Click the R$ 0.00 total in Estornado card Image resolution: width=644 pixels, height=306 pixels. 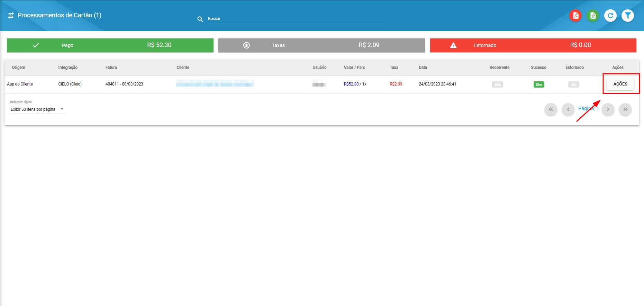(x=580, y=45)
